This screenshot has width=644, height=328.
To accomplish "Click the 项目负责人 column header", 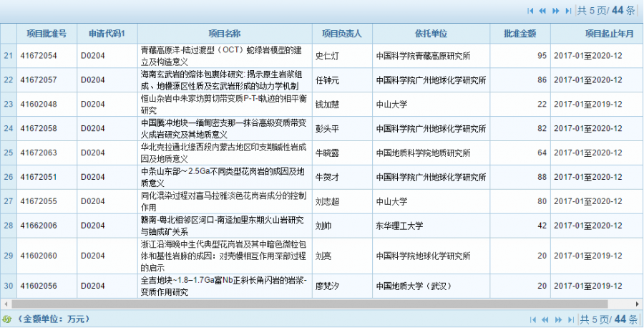I will (342, 34).
